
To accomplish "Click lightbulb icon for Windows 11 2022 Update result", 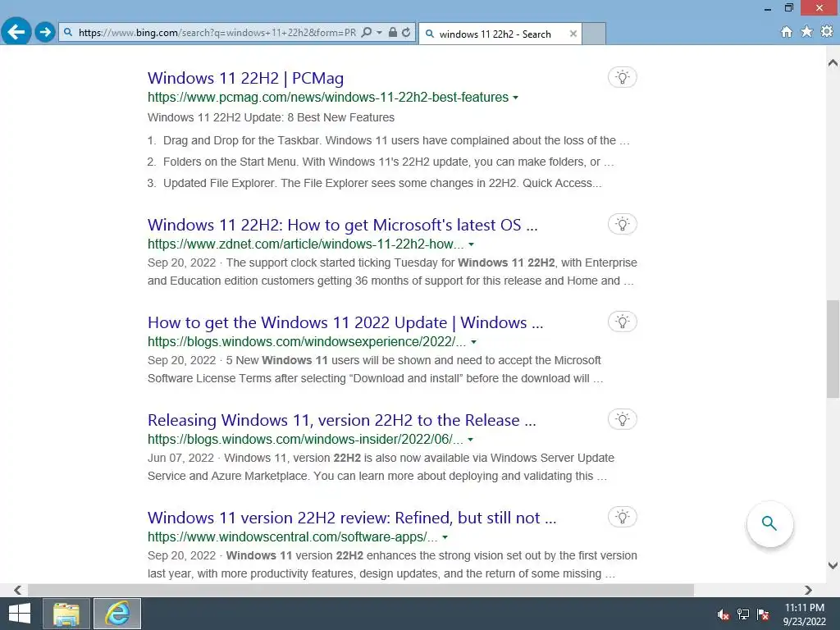I will (622, 322).
